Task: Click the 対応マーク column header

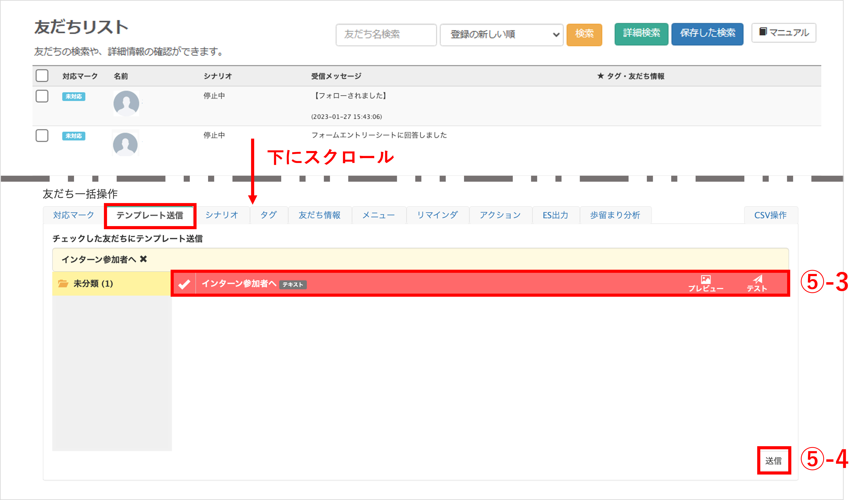Action: [x=80, y=76]
